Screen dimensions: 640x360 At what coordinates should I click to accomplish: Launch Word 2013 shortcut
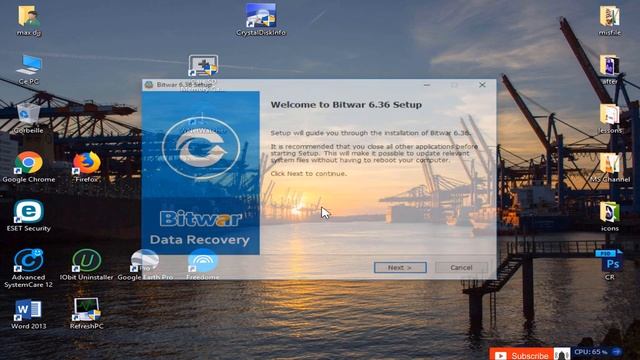coord(29,313)
